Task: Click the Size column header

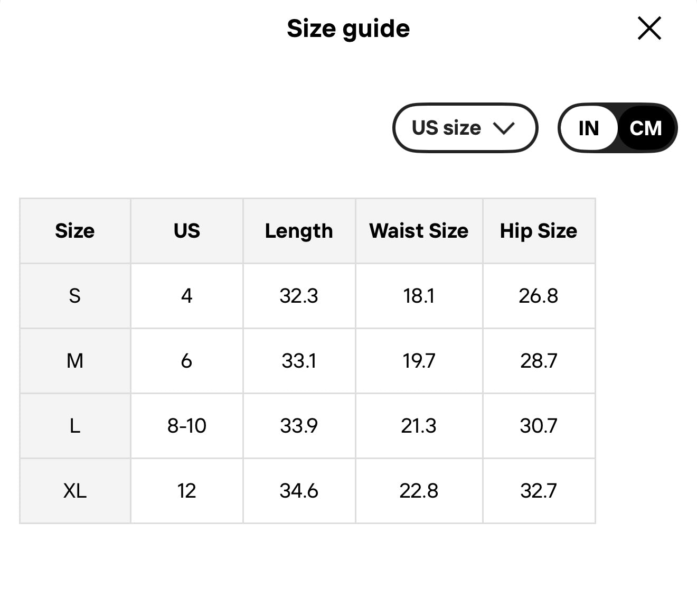Action: (x=75, y=231)
